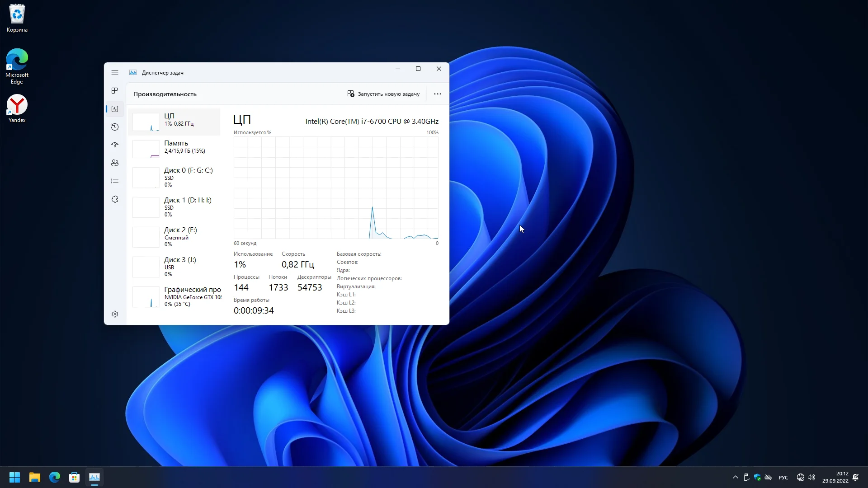This screenshot has width=868, height=488.
Task: Toggle the Task Manager hamburger navigation menu
Action: click(x=115, y=73)
